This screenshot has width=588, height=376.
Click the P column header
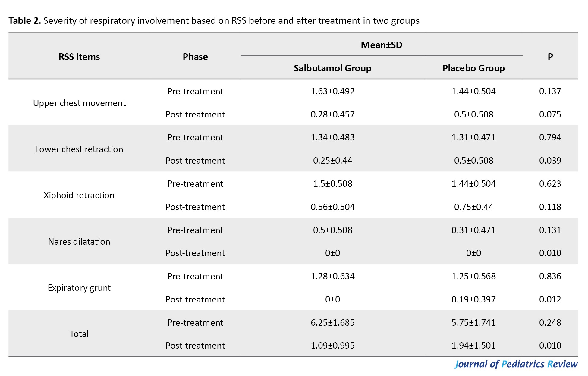[550, 57]
